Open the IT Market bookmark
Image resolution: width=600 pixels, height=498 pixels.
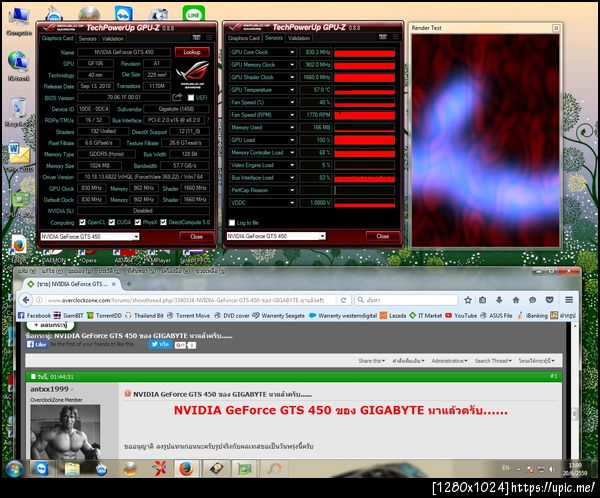click(426, 316)
